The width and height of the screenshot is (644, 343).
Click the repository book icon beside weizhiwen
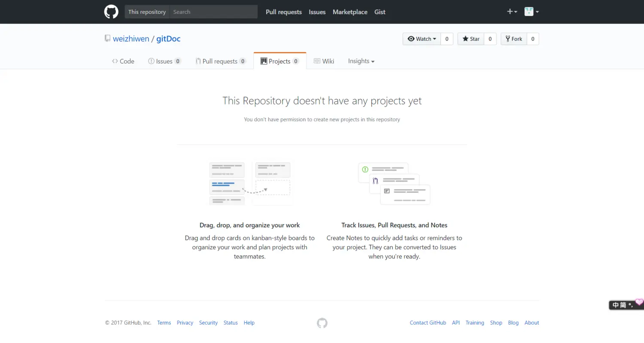(x=108, y=39)
